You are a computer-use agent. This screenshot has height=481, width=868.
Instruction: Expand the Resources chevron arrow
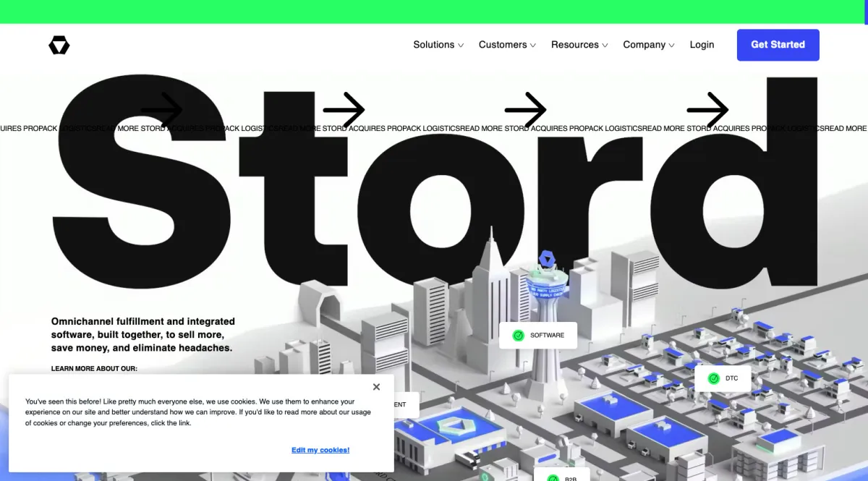(x=605, y=46)
